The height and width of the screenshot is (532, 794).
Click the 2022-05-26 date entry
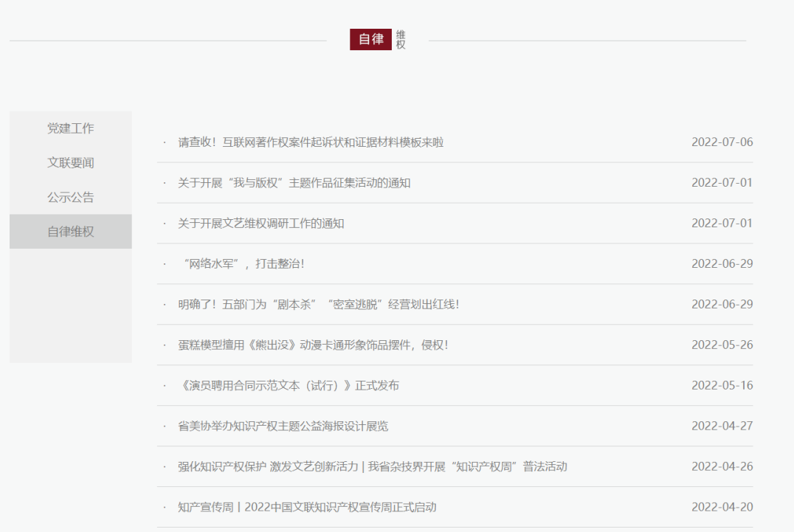coord(722,345)
